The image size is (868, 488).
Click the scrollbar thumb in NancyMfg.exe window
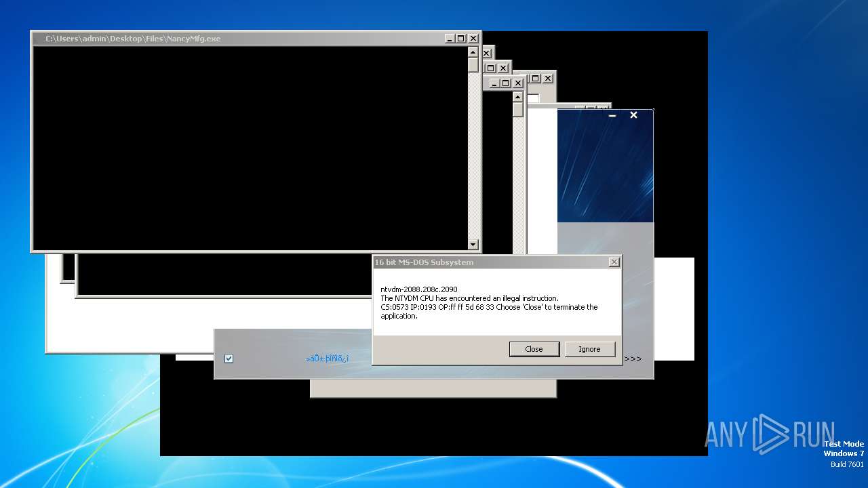[473, 64]
